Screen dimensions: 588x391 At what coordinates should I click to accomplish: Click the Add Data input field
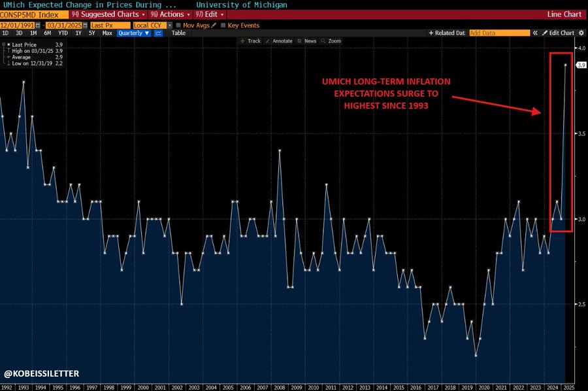(x=498, y=33)
